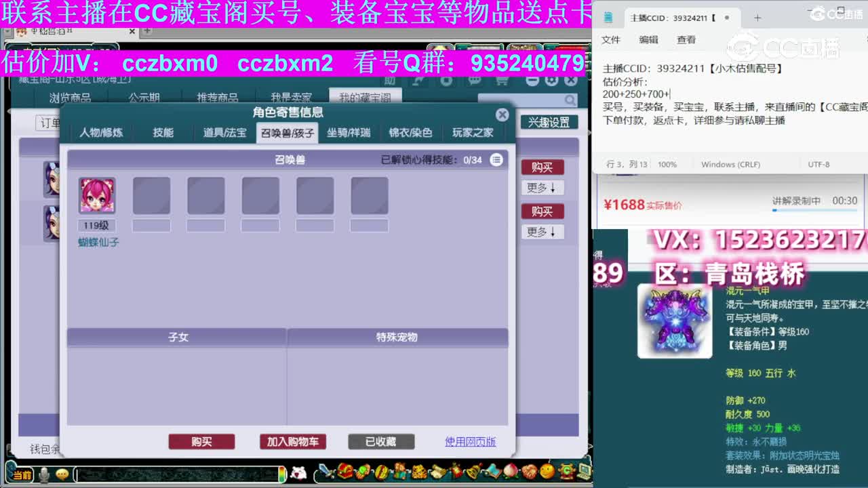The height and width of the screenshot is (488, 868).
Task: Click the 兴趣设置 button
Action: (x=549, y=123)
